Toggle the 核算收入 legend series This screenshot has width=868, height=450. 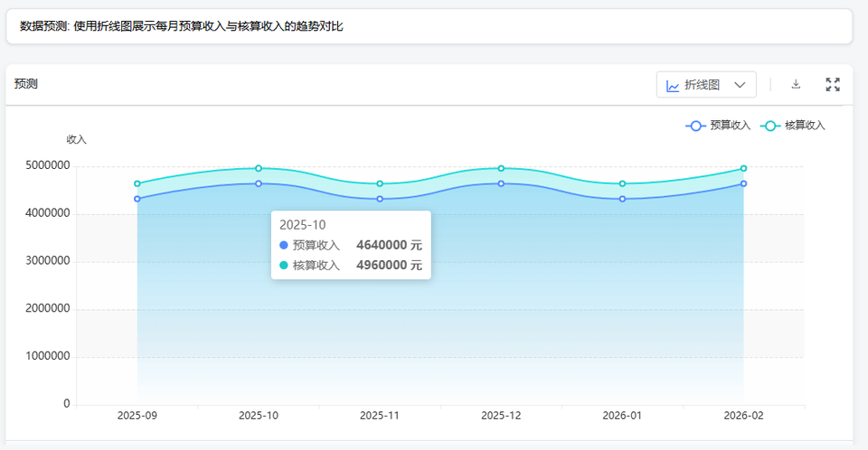(x=793, y=126)
